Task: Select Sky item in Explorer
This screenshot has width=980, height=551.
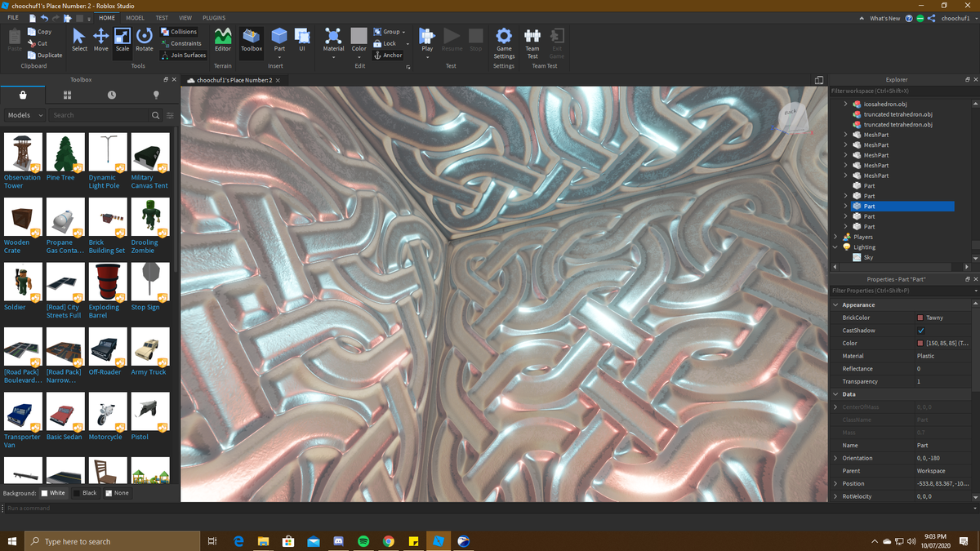Action: point(868,257)
